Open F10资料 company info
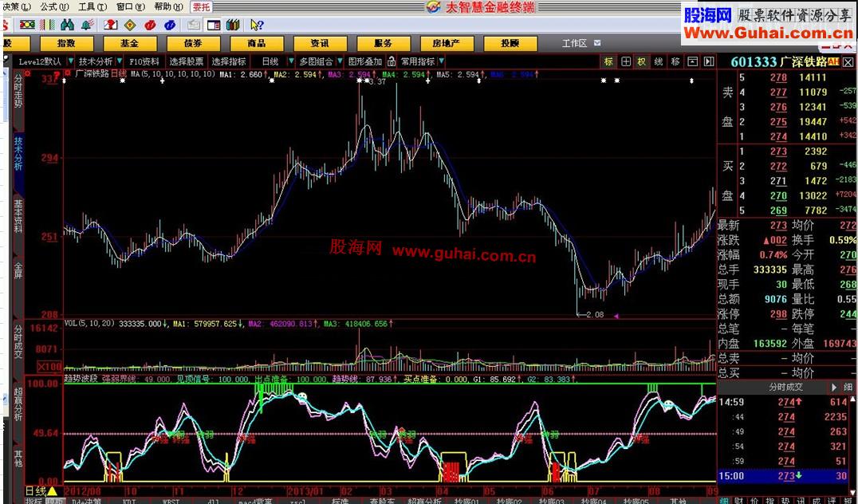Screen dimensions: 858x504 pos(144,62)
